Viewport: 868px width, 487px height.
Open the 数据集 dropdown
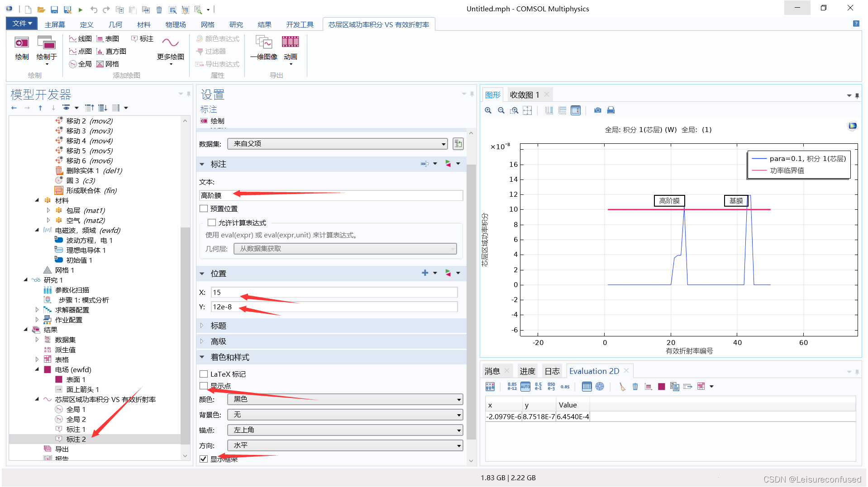point(338,144)
